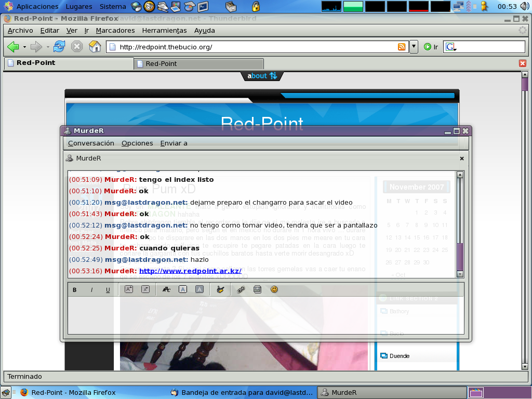Click the font face ABC icon
The width and height of the screenshot is (532, 399).
[166, 289]
